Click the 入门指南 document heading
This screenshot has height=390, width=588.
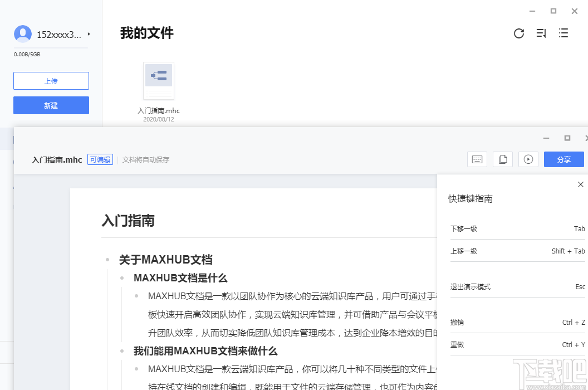pyautogui.click(x=129, y=221)
